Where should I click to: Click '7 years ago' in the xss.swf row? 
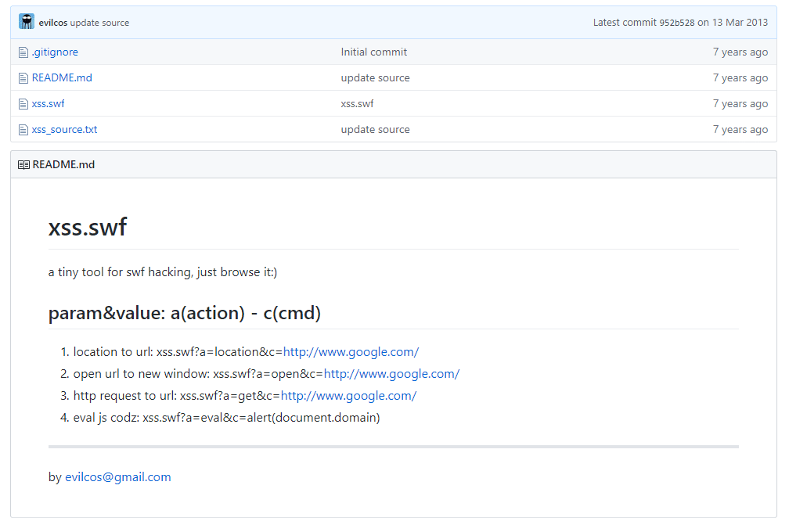click(740, 103)
